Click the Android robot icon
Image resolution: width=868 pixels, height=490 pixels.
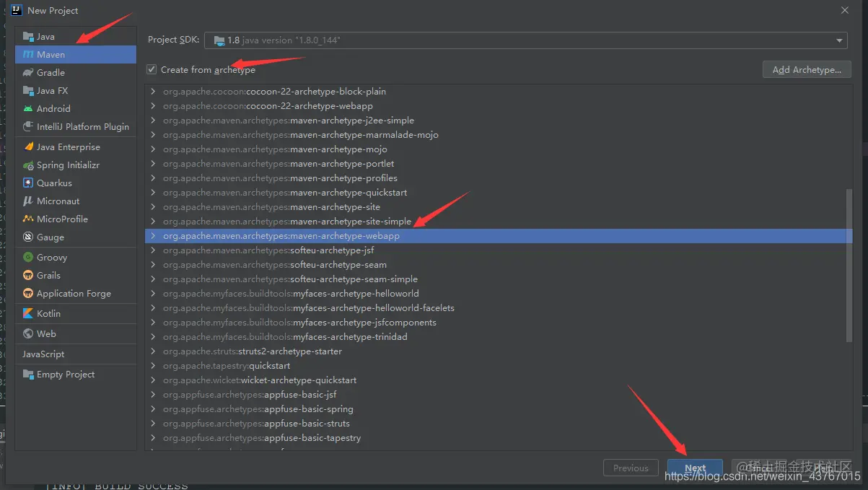tap(28, 109)
